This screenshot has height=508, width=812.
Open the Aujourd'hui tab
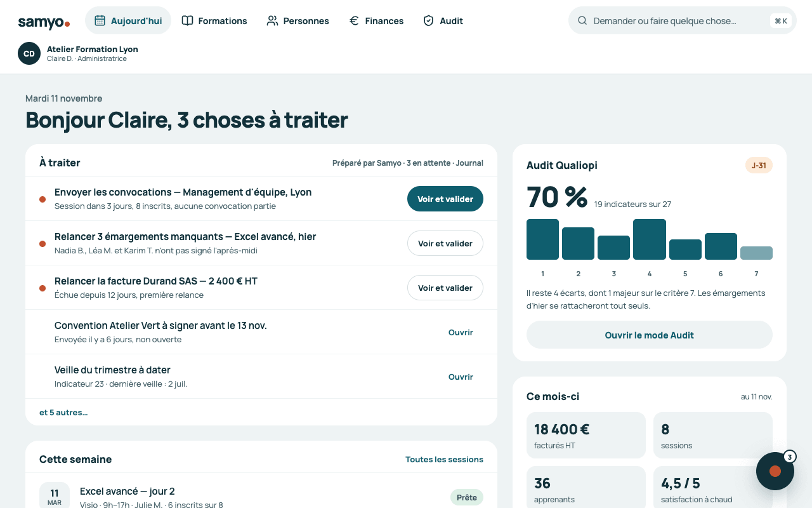(x=128, y=20)
